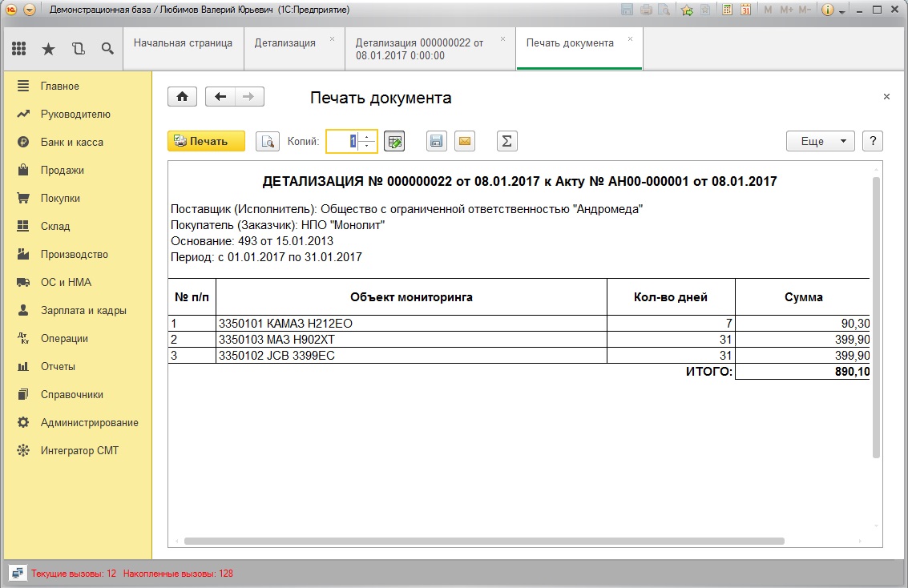Viewport: 908px width, 588px height.
Task: Increase the number of copies
Action: [x=367, y=136]
